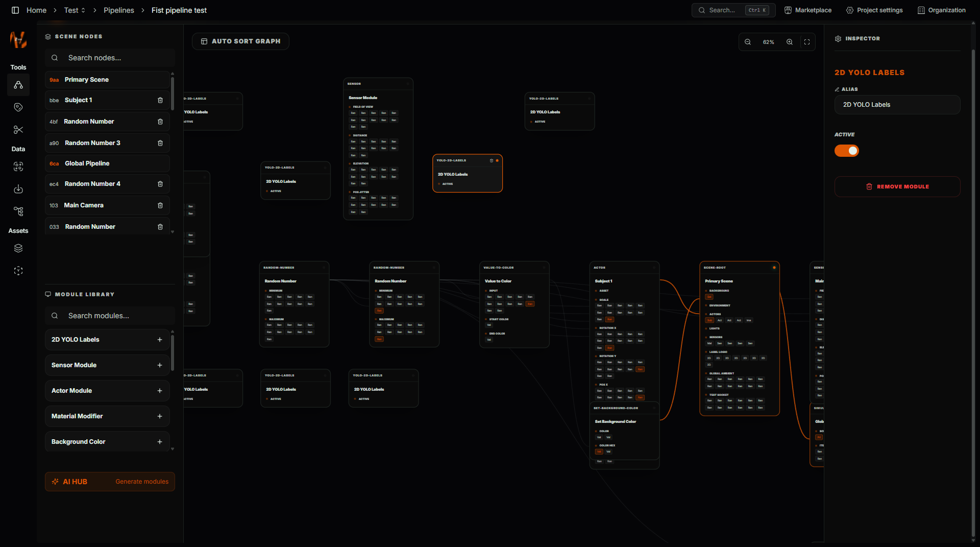Open AI HUB Generate modules
980x547 pixels.
pos(110,482)
